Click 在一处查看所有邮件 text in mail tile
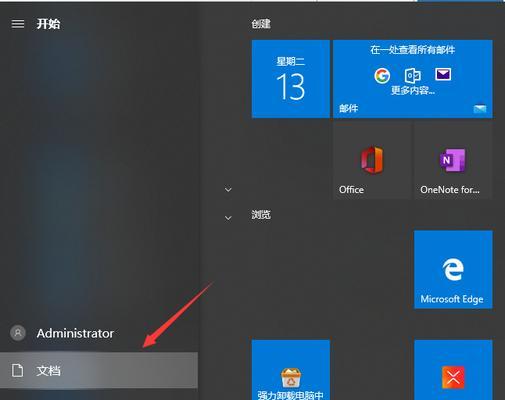This screenshot has width=505, height=400. (412, 50)
